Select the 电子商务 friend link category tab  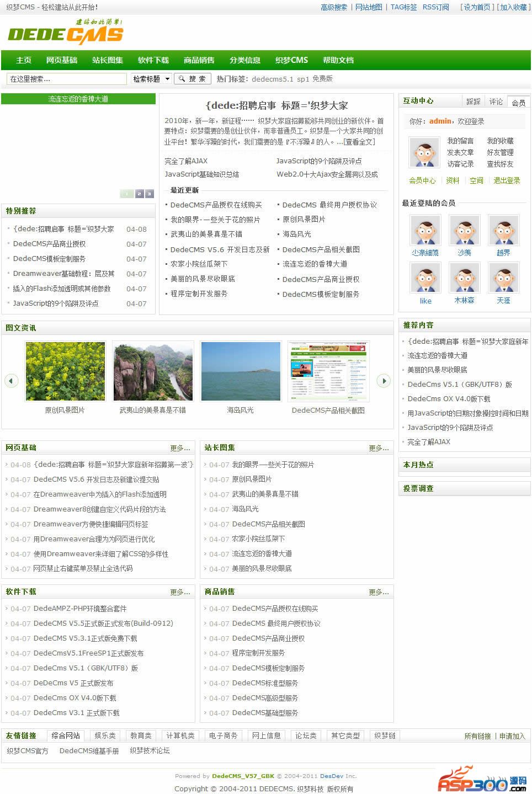(223, 736)
